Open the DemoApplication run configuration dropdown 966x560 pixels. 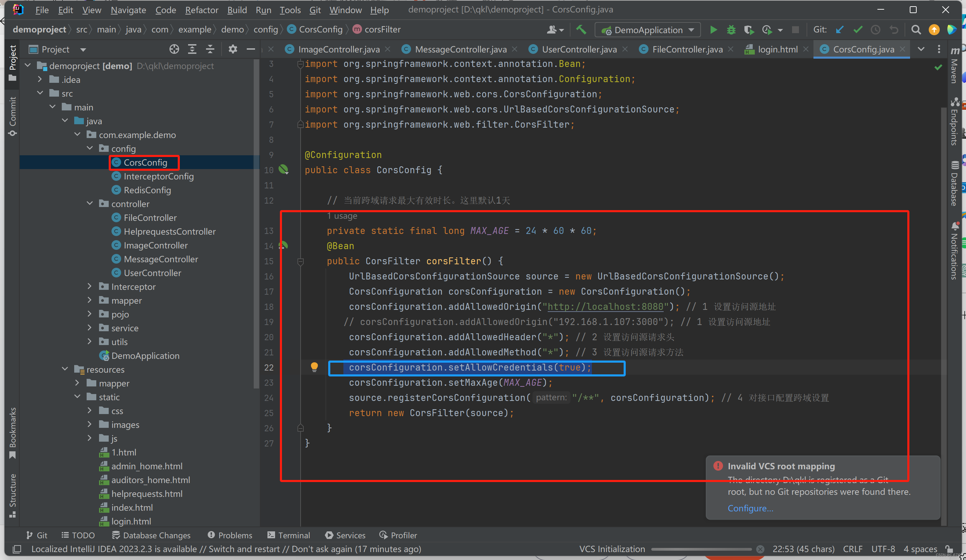click(x=648, y=30)
